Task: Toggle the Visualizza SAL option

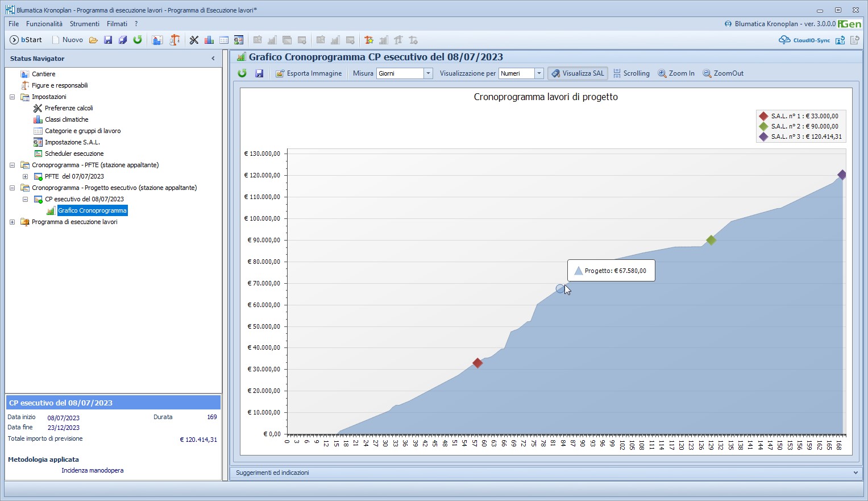Action: (x=578, y=73)
